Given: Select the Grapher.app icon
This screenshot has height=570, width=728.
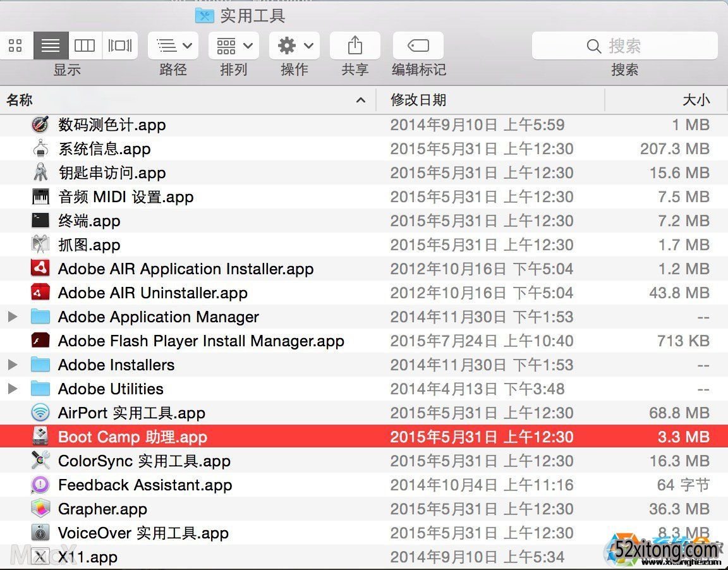Looking at the screenshot, I should pos(40,509).
